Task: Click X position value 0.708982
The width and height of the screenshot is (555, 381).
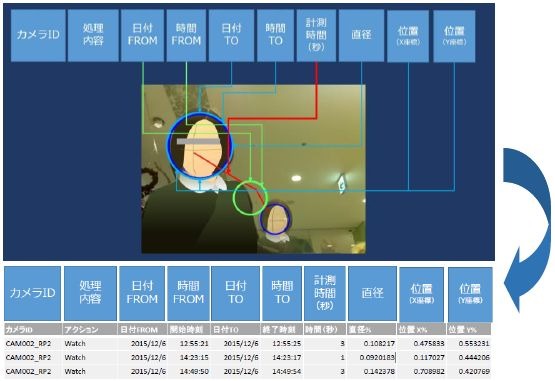Action: (429, 371)
